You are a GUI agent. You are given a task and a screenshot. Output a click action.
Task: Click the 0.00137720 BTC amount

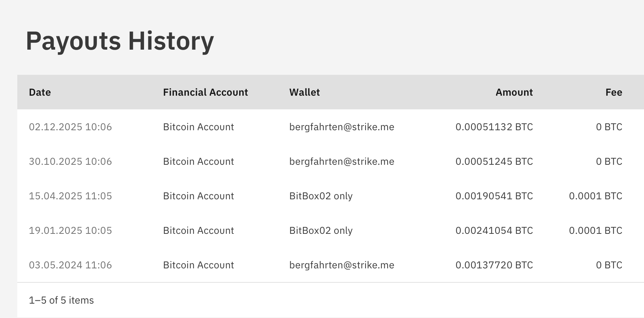click(494, 265)
